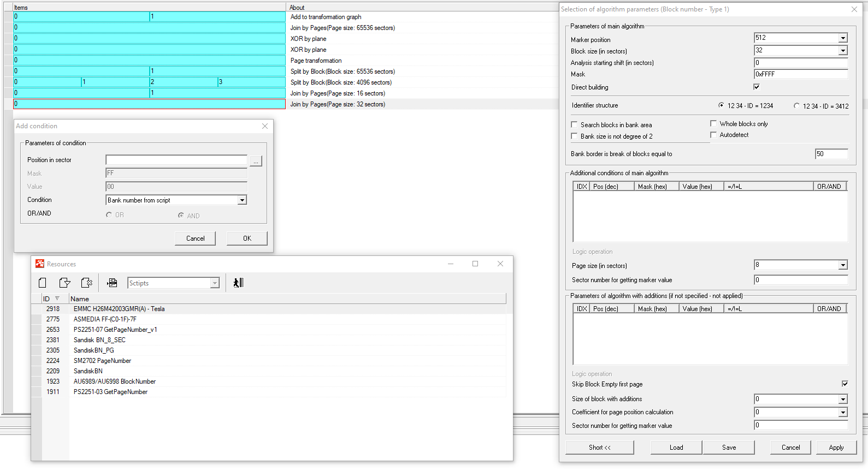Toggle Skip Block Empty first page
The width and height of the screenshot is (868, 471).
click(x=845, y=384)
